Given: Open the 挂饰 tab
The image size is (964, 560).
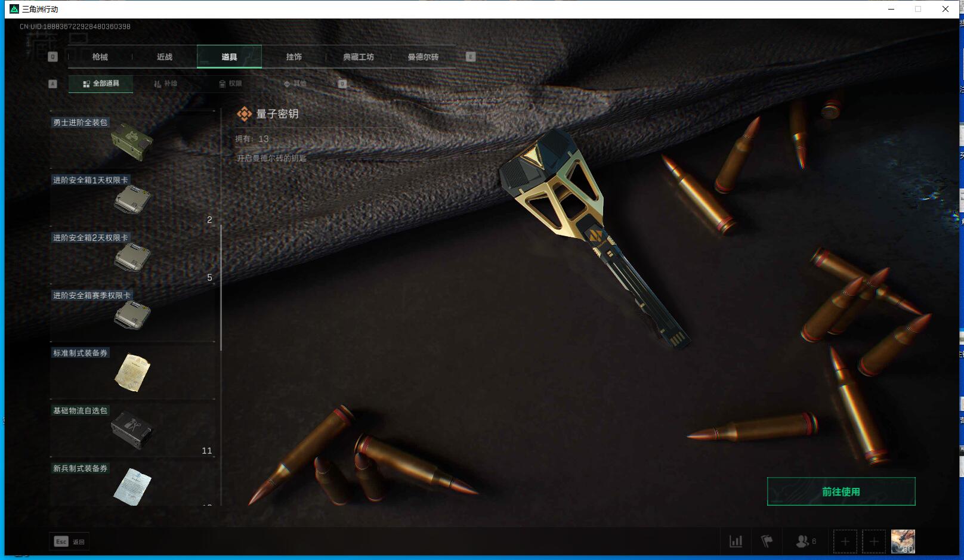Looking at the screenshot, I should (293, 57).
